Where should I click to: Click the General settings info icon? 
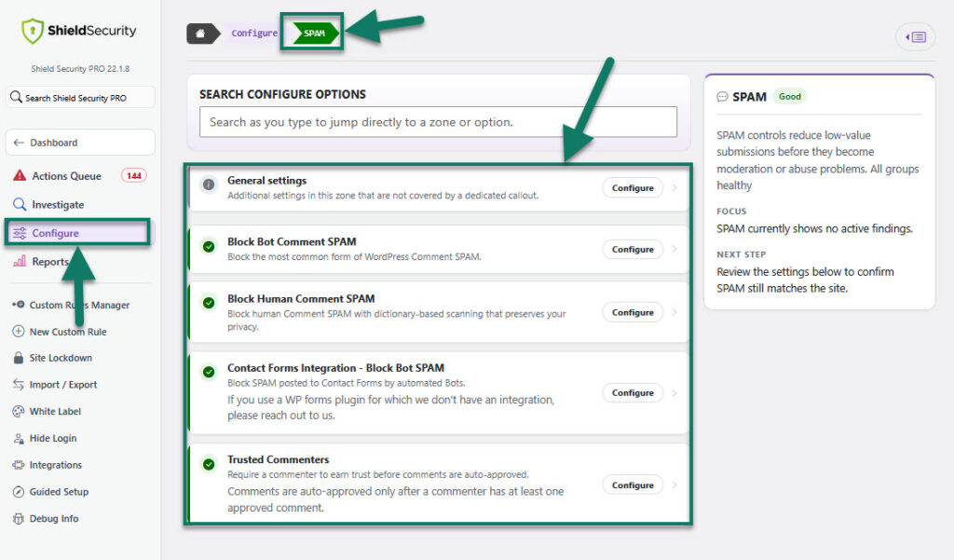[209, 184]
